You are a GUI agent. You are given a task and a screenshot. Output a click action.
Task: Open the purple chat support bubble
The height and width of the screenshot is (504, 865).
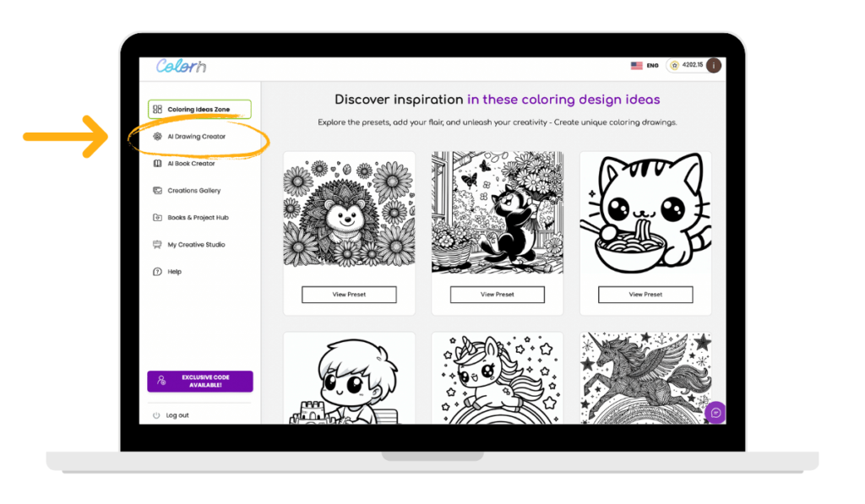click(x=715, y=412)
